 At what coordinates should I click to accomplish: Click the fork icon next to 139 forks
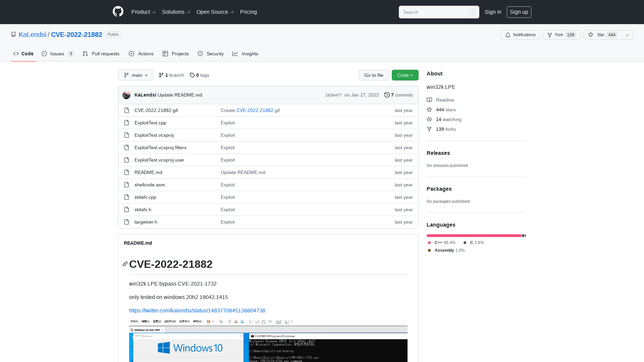coord(429,129)
